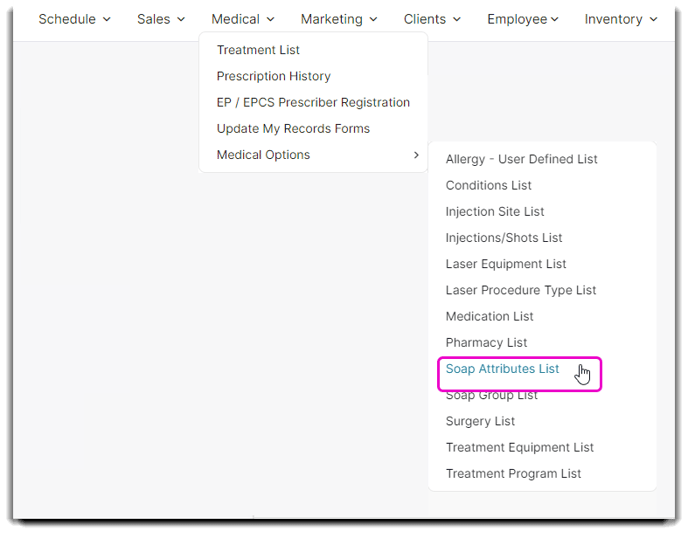This screenshot has width=688, height=545.
Task: Open Medication List option
Action: coord(489,316)
